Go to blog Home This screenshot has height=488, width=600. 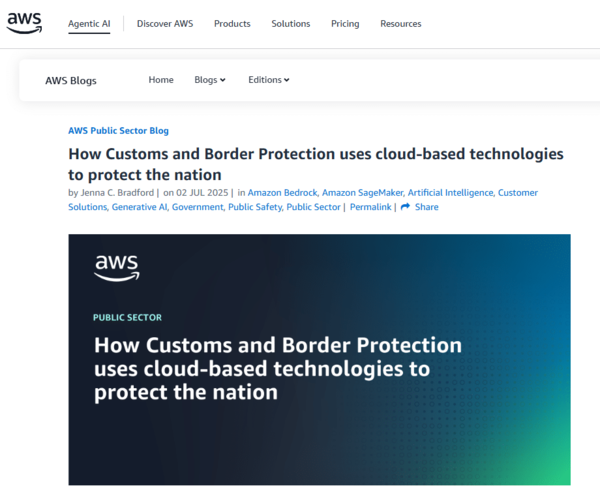pyautogui.click(x=161, y=80)
